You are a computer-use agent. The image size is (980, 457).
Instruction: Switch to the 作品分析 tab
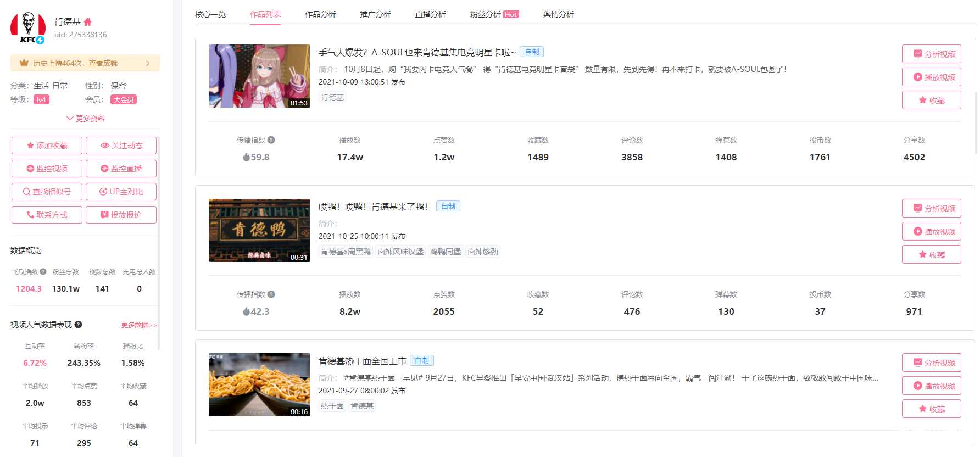click(320, 14)
